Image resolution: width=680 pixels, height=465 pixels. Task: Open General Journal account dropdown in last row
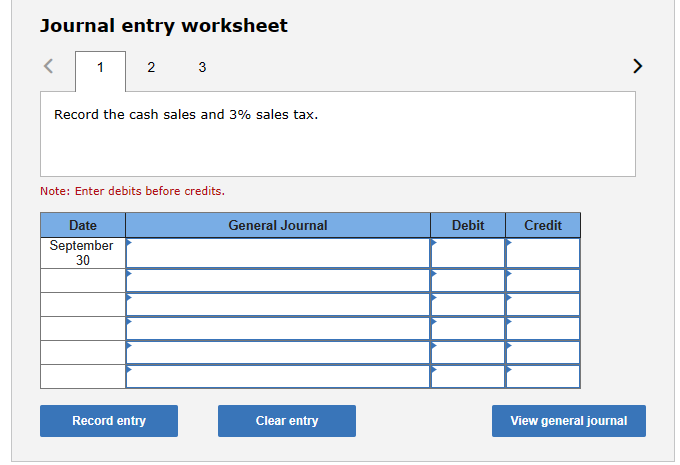tap(278, 377)
